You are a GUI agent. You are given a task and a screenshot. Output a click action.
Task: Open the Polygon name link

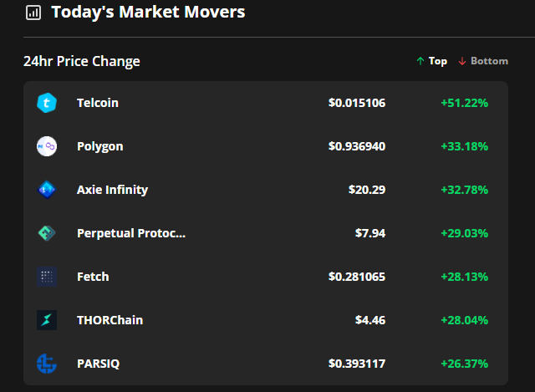pos(100,147)
